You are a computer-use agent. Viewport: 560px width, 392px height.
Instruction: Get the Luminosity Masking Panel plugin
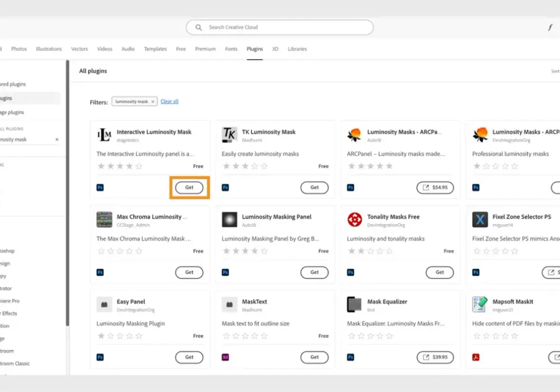[314, 272]
